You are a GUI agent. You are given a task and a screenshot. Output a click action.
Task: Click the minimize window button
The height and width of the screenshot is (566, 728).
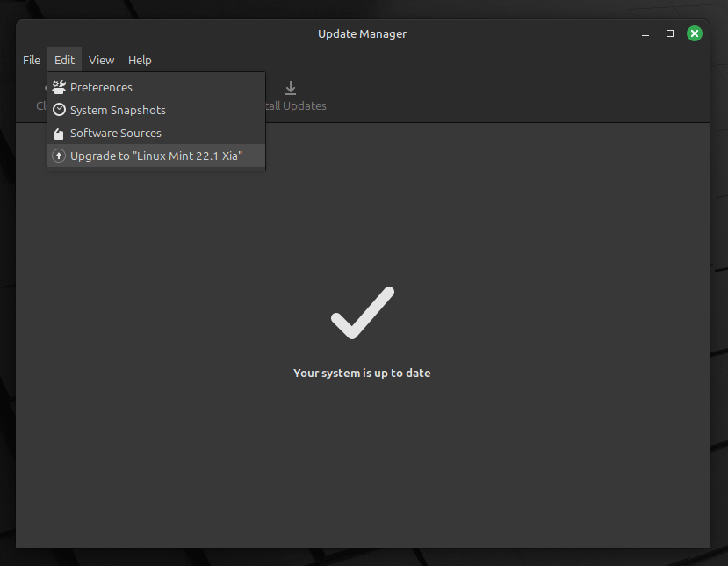tap(645, 33)
